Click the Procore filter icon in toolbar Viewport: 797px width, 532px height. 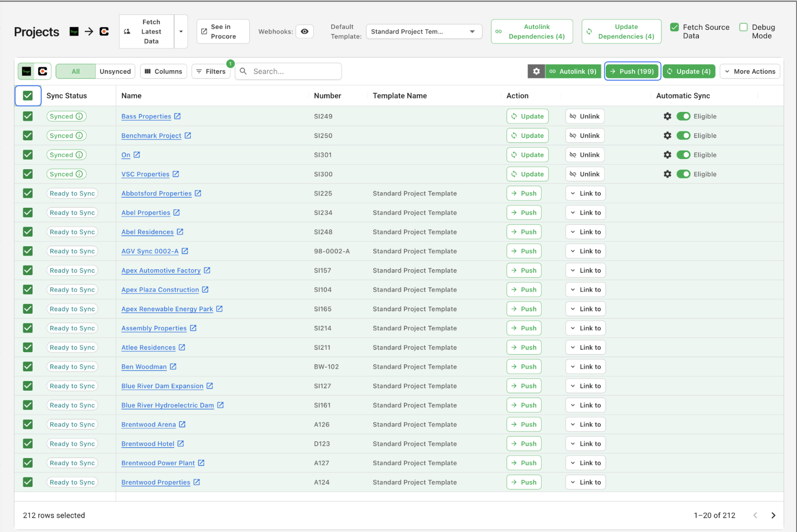click(x=43, y=72)
